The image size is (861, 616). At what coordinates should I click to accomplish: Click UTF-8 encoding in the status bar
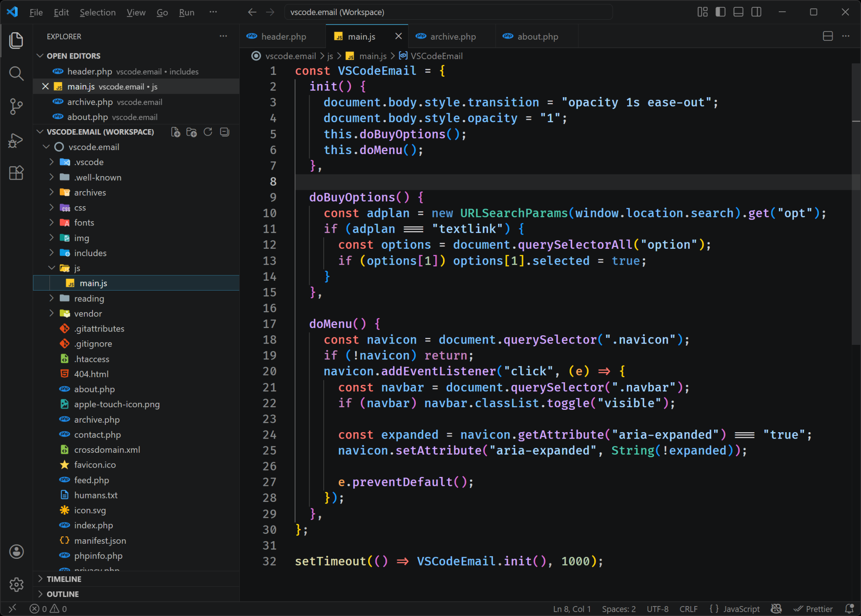tap(657, 609)
